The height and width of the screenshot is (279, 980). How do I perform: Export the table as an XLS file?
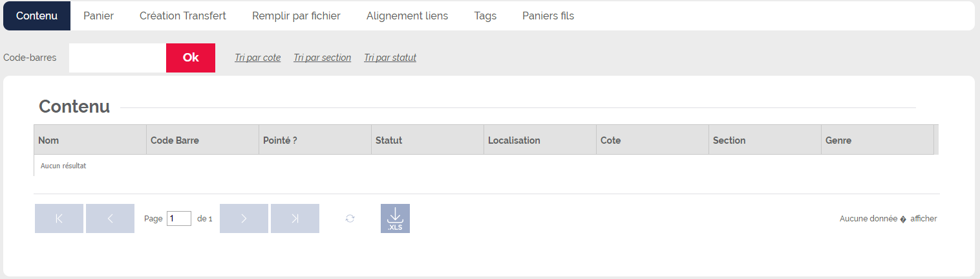pyautogui.click(x=395, y=218)
